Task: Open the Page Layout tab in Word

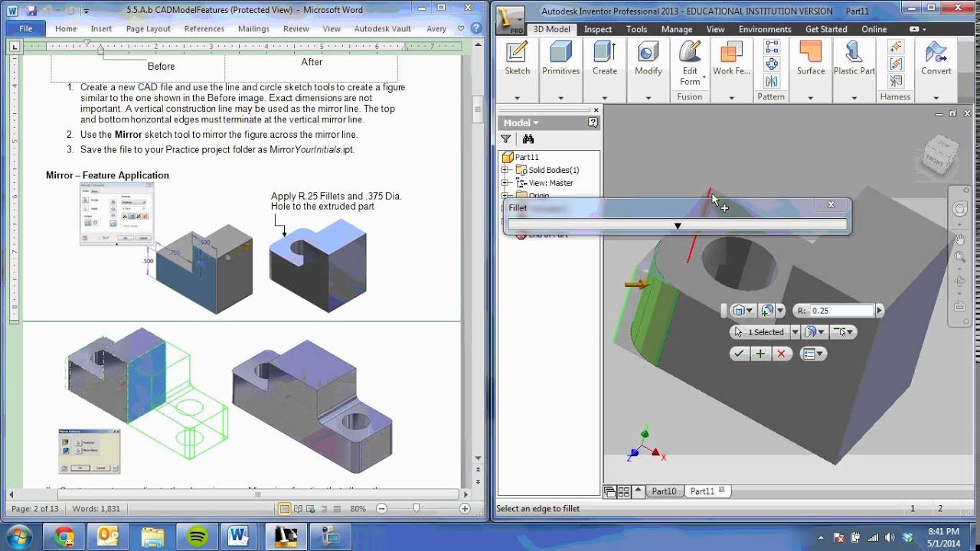Action: point(149,28)
